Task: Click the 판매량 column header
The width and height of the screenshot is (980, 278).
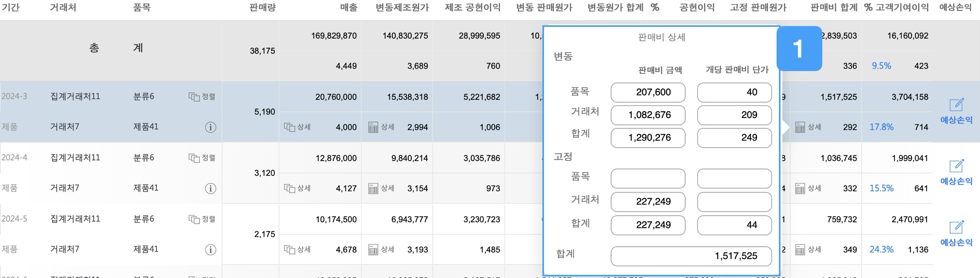Action: [x=263, y=8]
